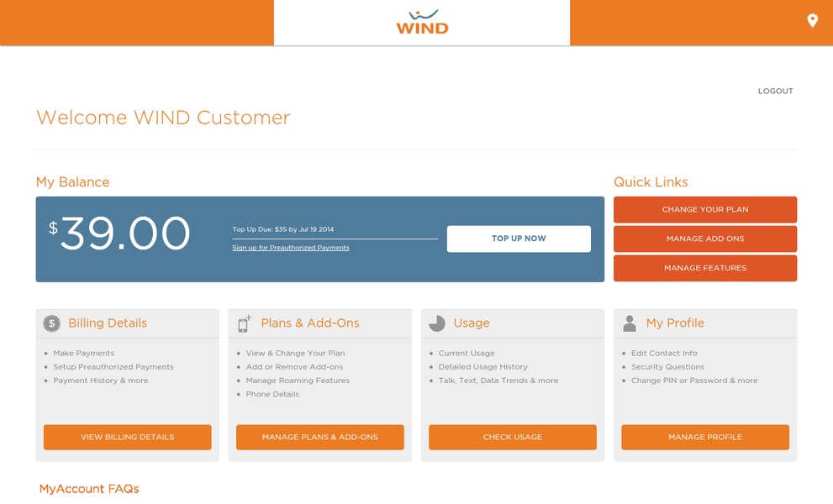Click the Security Questions item

[x=667, y=367]
